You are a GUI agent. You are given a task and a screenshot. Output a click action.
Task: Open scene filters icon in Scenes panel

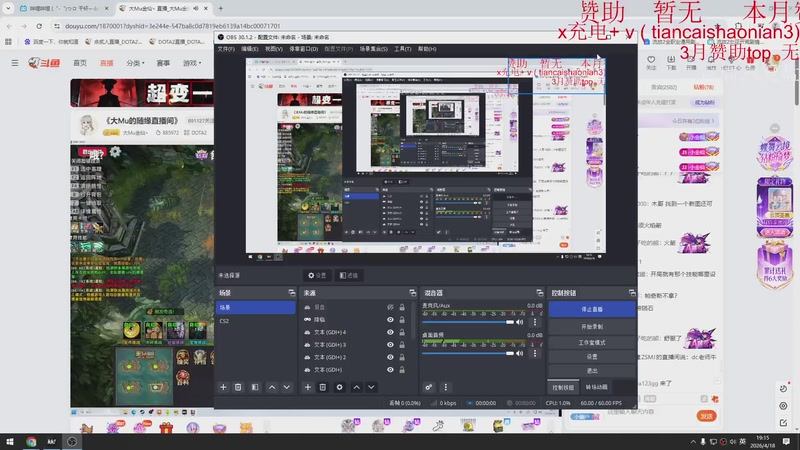(x=255, y=387)
